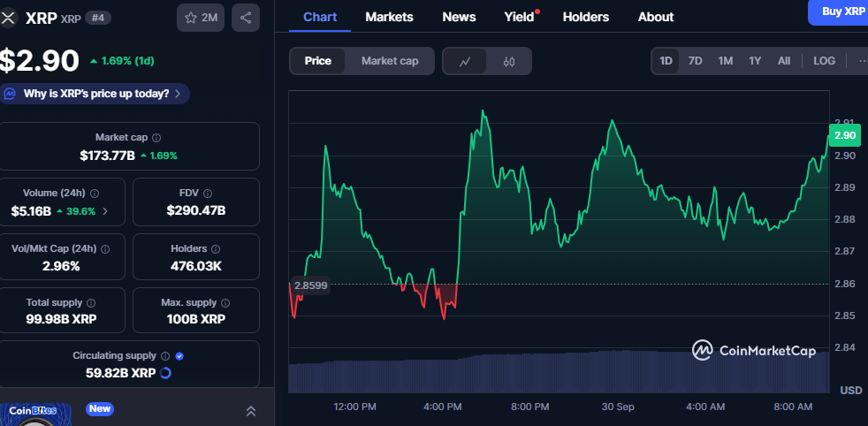Viewport: 868px width, 426px height.
Task: Toggle chart to Price view
Action: pyautogui.click(x=317, y=61)
